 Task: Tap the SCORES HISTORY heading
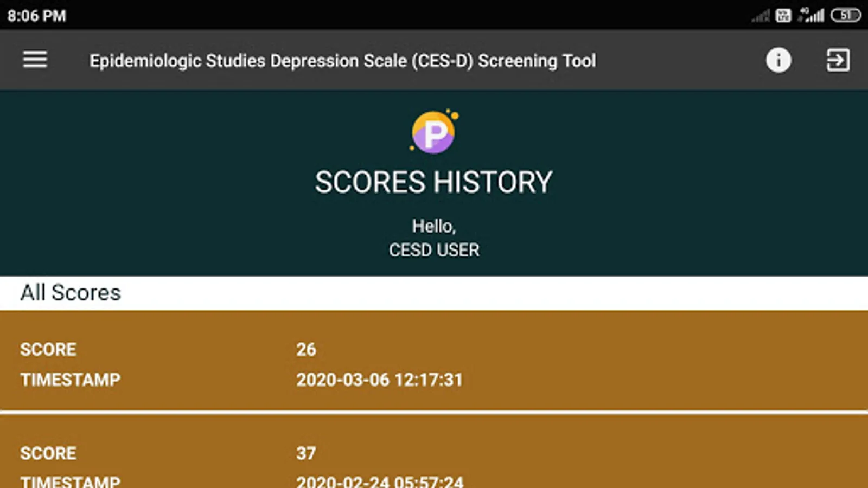(433, 182)
